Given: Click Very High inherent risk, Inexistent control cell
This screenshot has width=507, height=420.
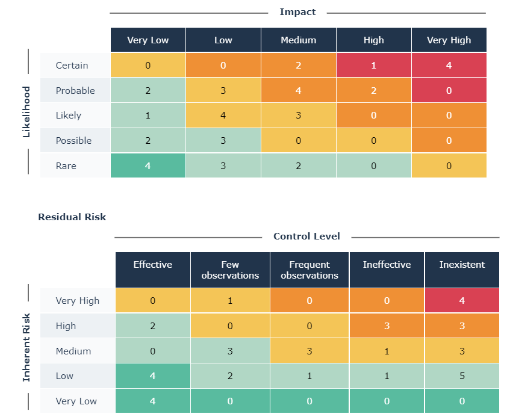Looking at the screenshot, I should pyautogui.click(x=462, y=300).
